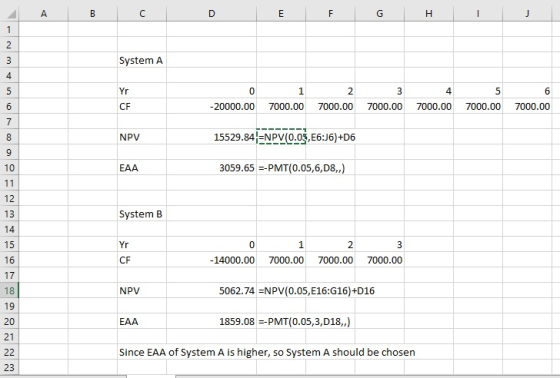The width and height of the screenshot is (560, 378).
Task: Click year 3 cell in row 15
Action: click(380, 244)
